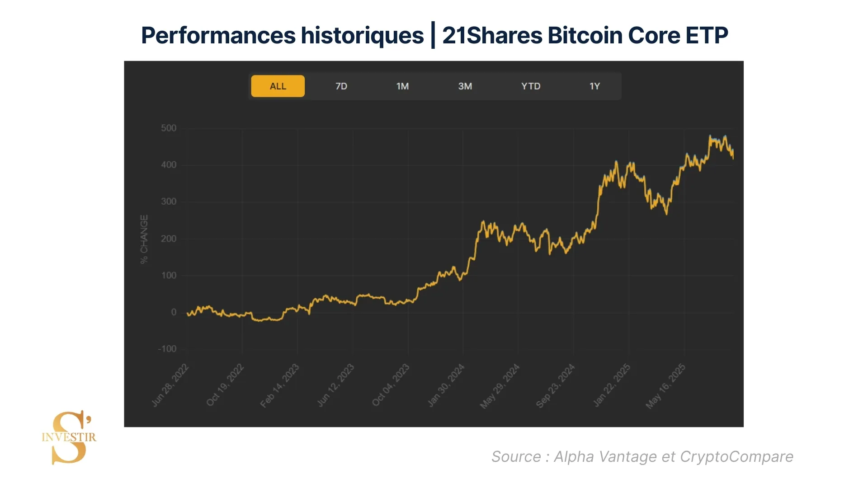868x488 pixels.
Task: Click the Sep 23, 2024 date label
Action: pos(555,385)
